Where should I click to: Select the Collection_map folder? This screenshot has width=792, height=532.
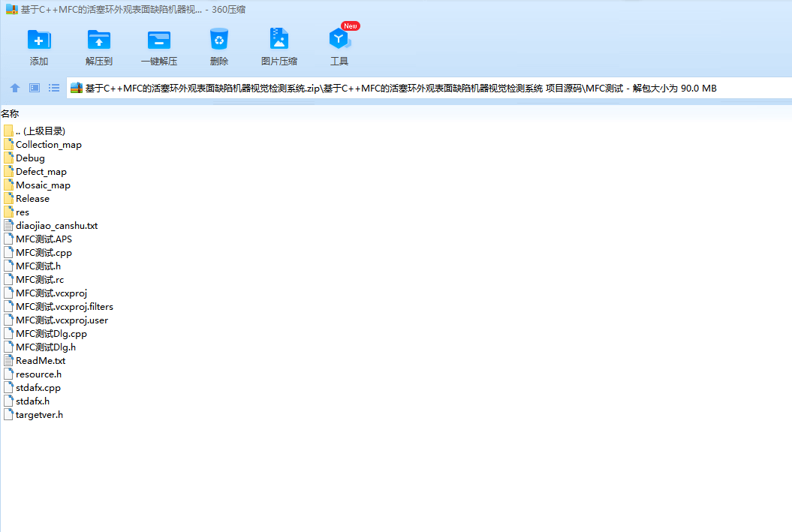43,145
